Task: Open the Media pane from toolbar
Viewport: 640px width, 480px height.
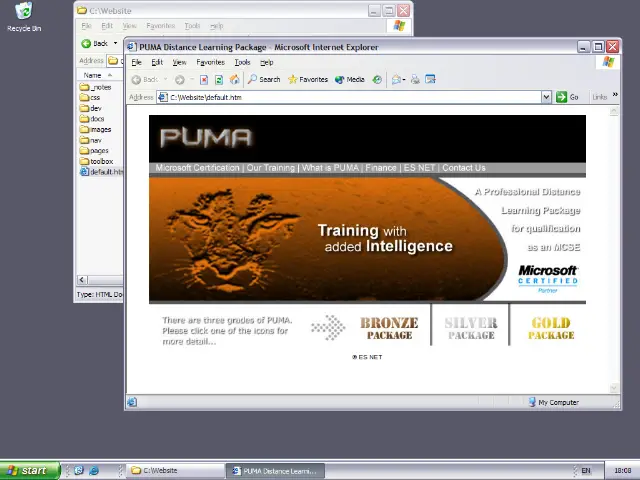Action: [349, 80]
